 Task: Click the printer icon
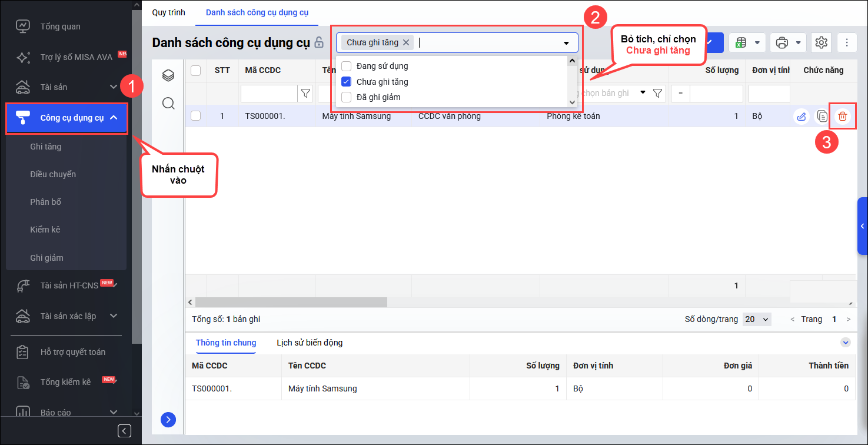[x=782, y=42]
